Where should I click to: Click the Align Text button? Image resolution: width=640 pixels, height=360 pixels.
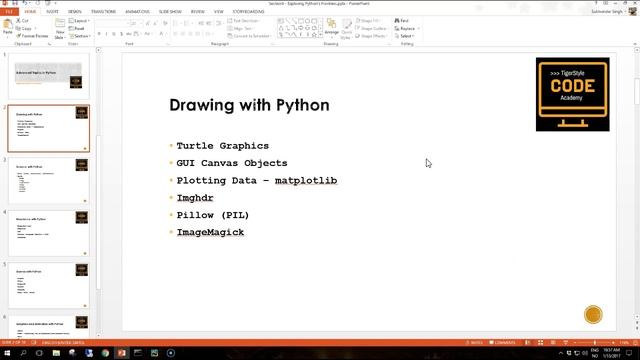[241, 29]
